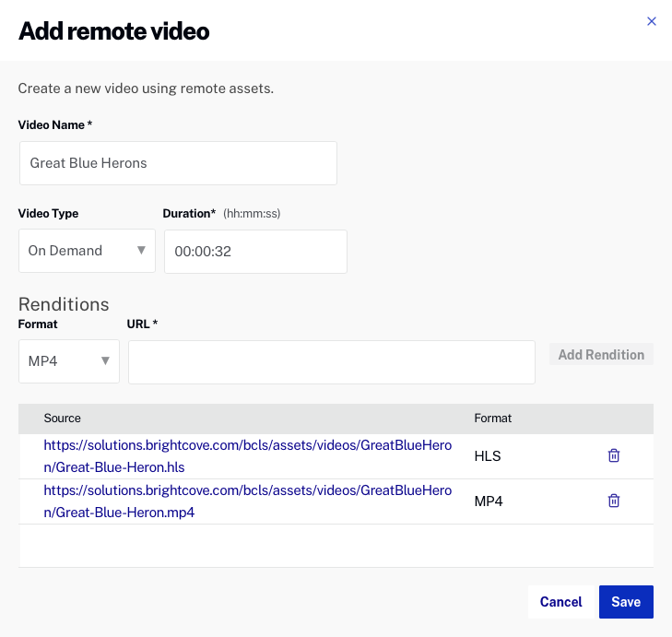The height and width of the screenshot is (637, 672).
Task: Delete the HLS rendition with trash icon
Action: pyautogui.click(x=614, y=455)
